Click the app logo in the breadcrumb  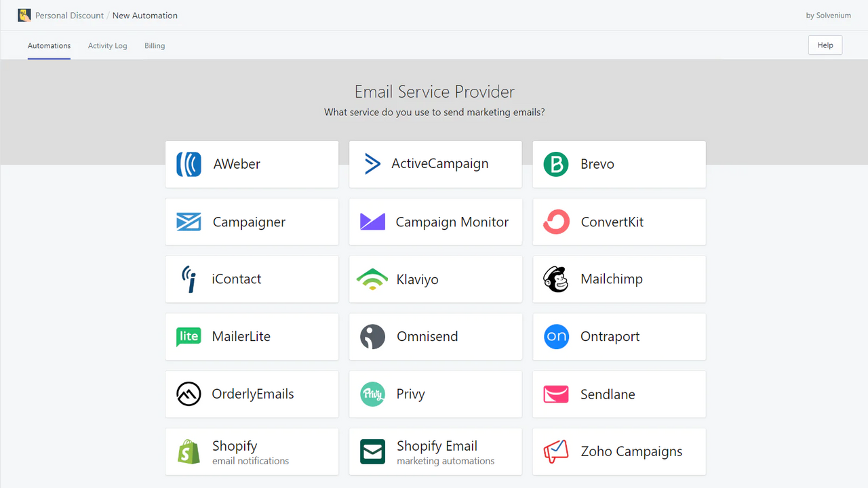[x=23, y=14]
